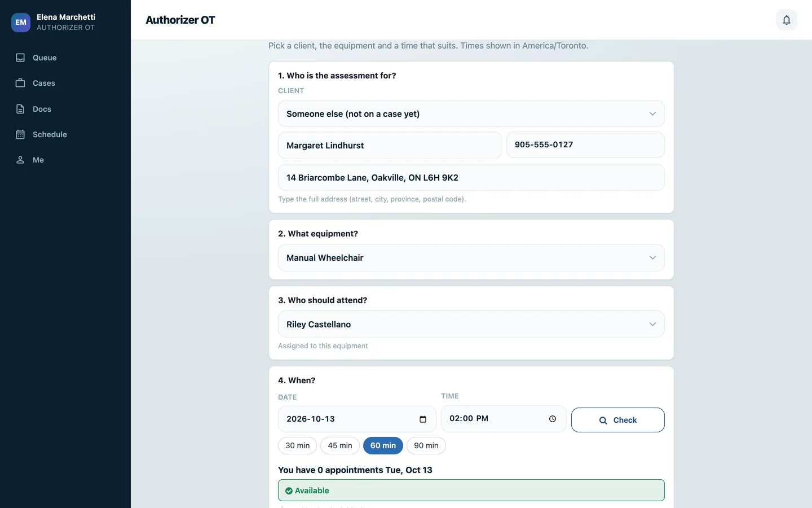Click the Margaret Lindhurst name field

pyautogui.click(x=390, y=145)
